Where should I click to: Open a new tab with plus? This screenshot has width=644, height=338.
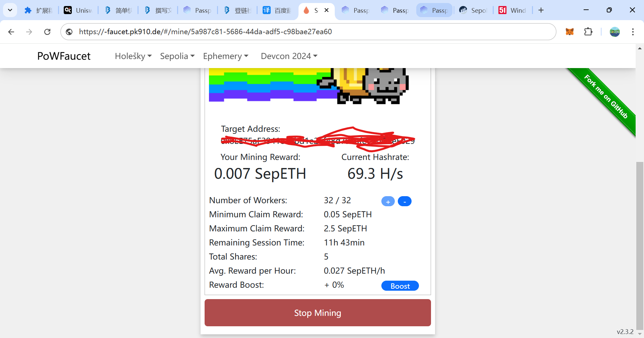[541, 10]
